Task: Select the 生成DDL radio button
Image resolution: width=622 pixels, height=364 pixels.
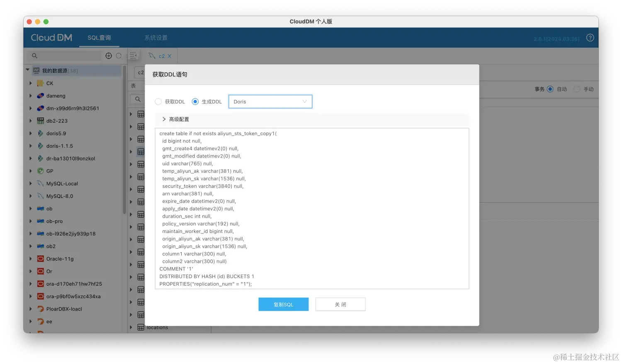Action: tap(195, 102)
